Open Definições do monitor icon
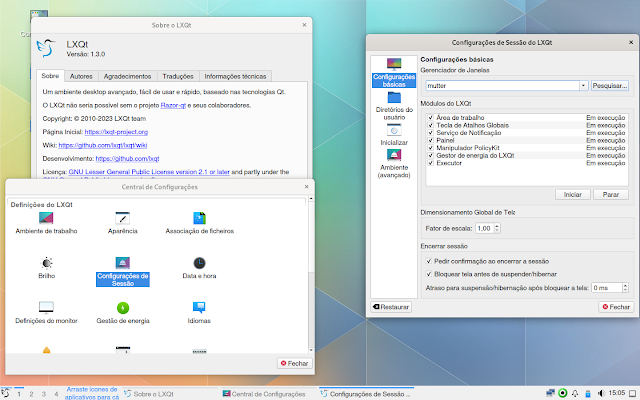 (x=46, y=307)
